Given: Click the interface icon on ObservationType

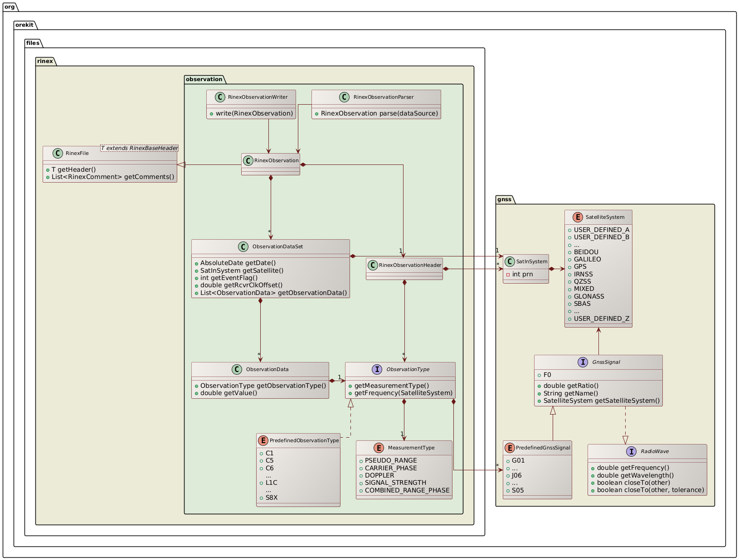Looking at the screenshot, I should (378, 369).
